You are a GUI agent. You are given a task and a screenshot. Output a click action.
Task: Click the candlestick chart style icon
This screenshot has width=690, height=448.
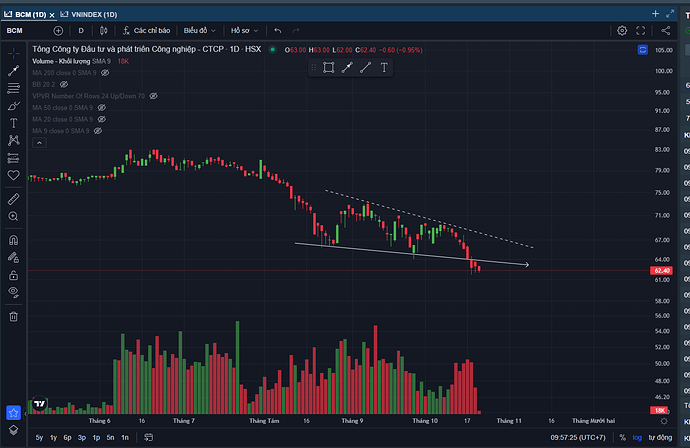pyautogui.click(x=104, y=30)
